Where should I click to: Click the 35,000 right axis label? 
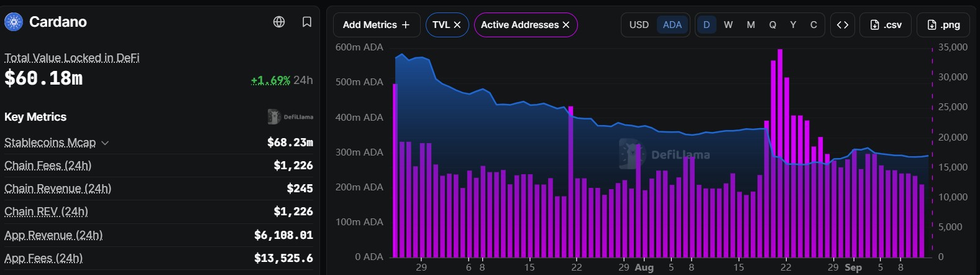(x=953, y=47)
